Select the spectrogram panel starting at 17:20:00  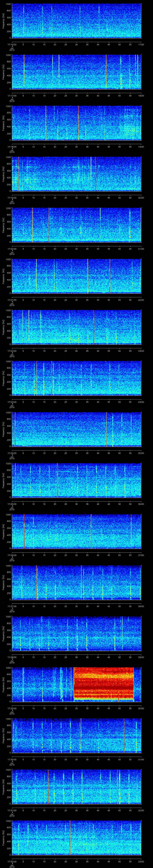coord(76,225)
